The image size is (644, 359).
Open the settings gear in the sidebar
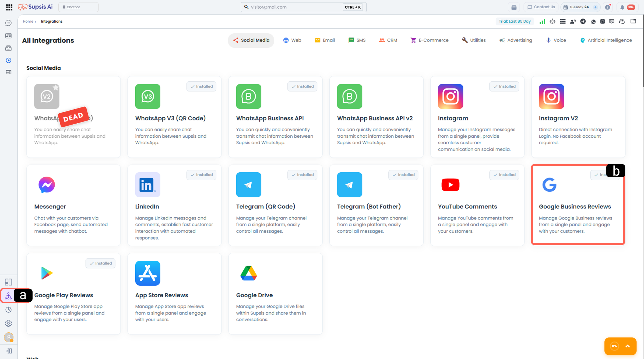(x=9, y=323)
